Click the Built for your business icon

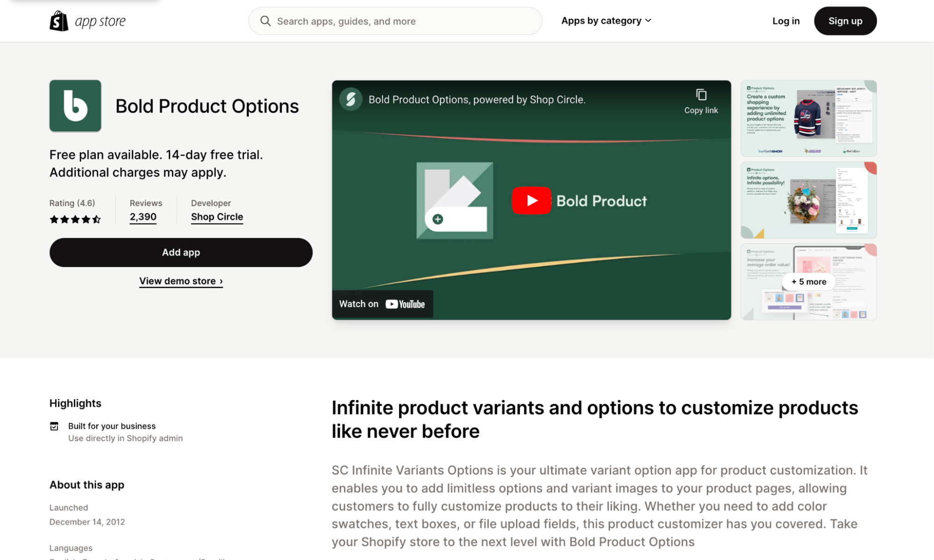point(54,426)
